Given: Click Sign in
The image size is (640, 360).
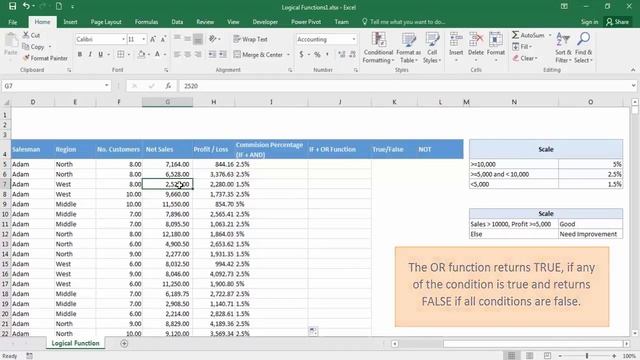Looking at the screenshot, I should 589,22.
